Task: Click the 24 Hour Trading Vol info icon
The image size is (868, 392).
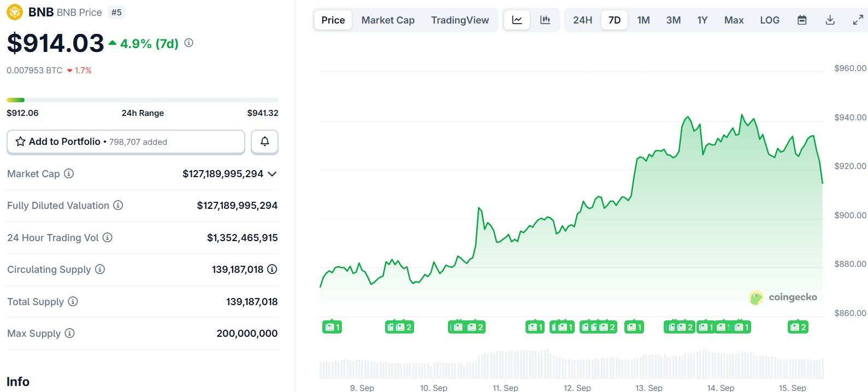Action: (108, 237)
